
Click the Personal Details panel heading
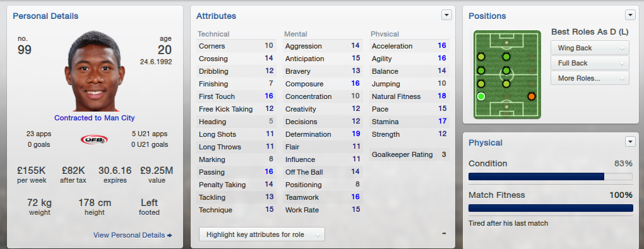pos(45,16)
